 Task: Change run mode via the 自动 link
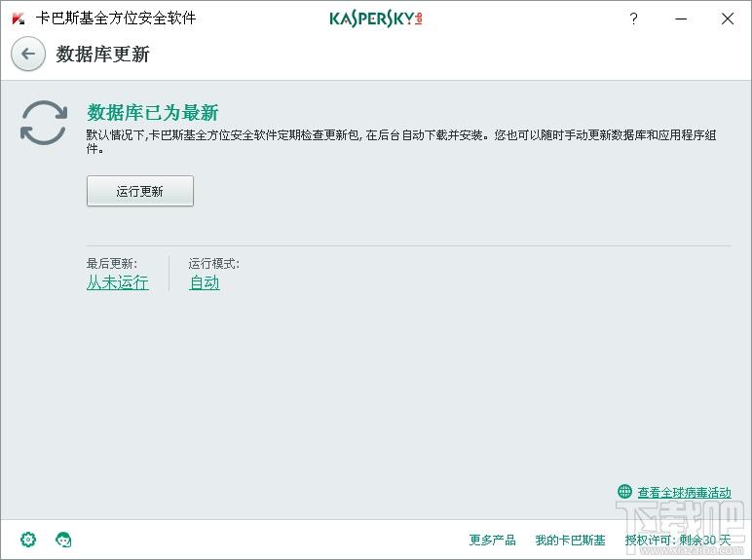point(205,282)
